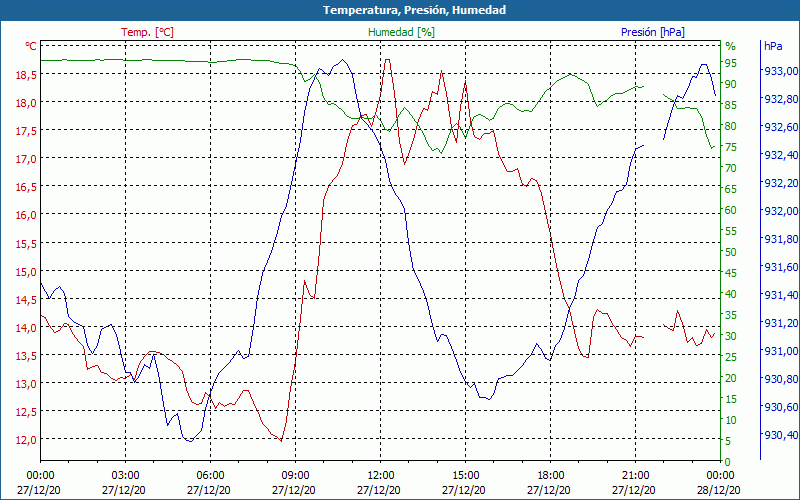Click the '932,40' pressure axis value
Screen dimensions: 800x500
coord(780,155)
